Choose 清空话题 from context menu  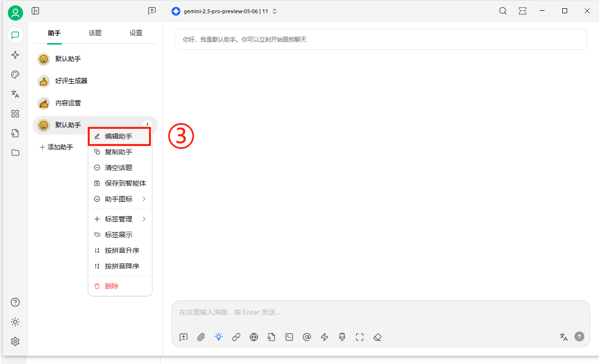tap(120, 168)
